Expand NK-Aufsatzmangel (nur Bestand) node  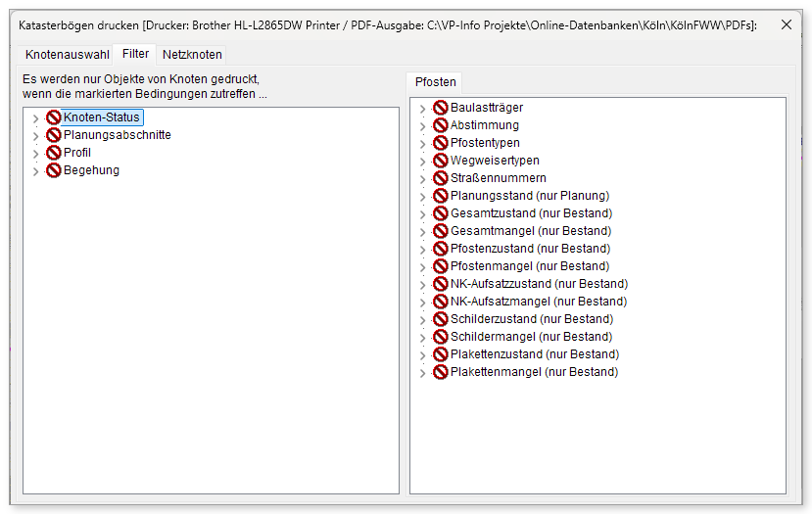coord(422,303)
